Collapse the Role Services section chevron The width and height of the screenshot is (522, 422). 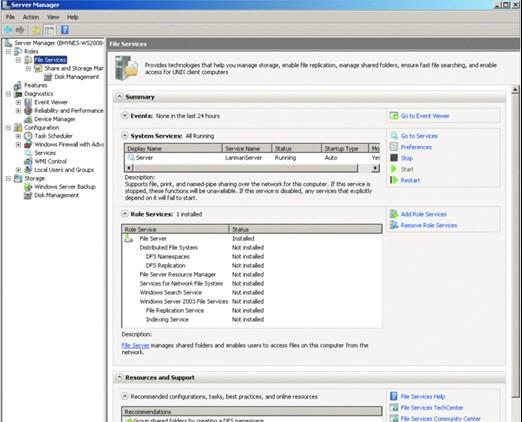[x=125, y=214]
